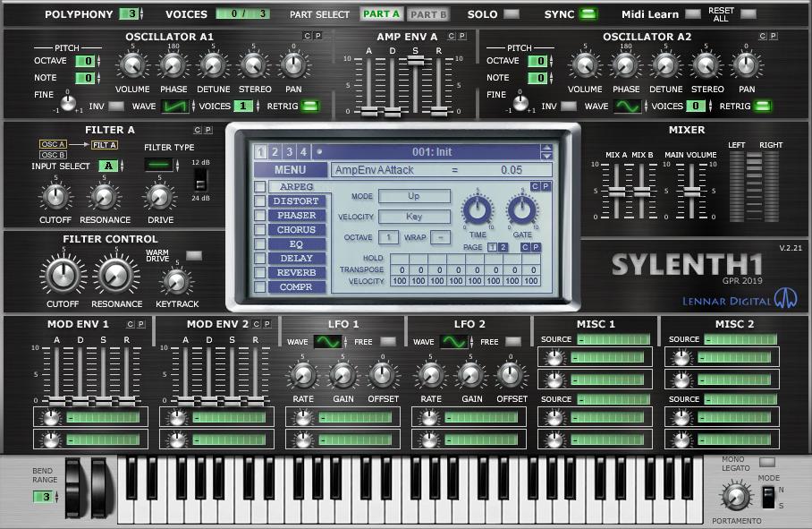Enable Midi Learn
Image resolution: width=812 pixels, height=529 pixels.
pyautogui.click(x=693, y=14)
